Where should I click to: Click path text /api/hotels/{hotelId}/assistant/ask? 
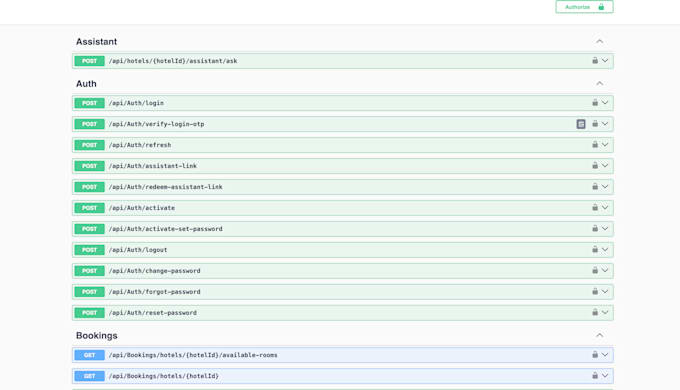[x=173, y=61]
